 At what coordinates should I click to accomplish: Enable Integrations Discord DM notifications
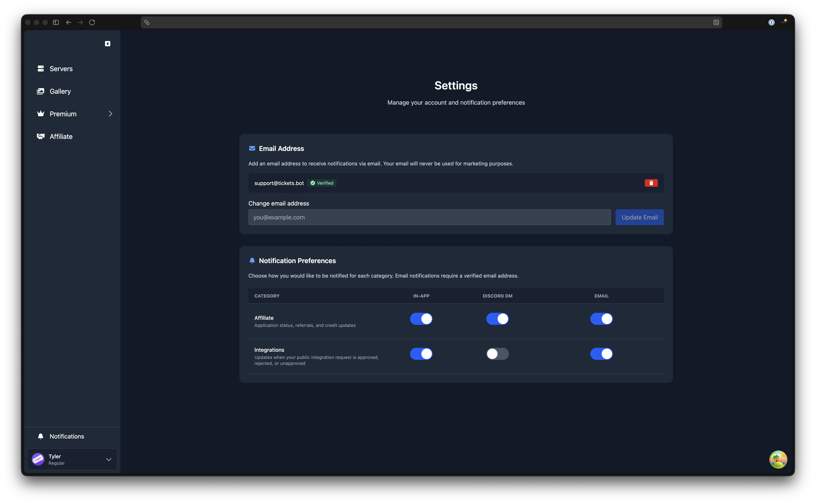(497, 354)
